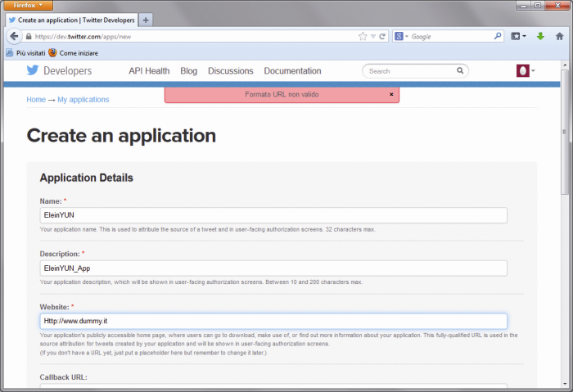This screenshot has width=573, height=392.
Task: Focus the Description text field
Action: tap(273, 268)
